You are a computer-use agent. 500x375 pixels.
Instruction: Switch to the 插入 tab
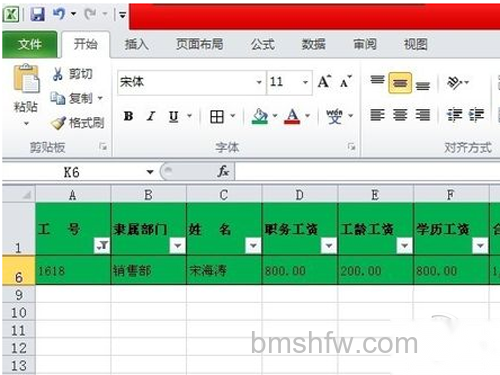[x=136, y=44]
